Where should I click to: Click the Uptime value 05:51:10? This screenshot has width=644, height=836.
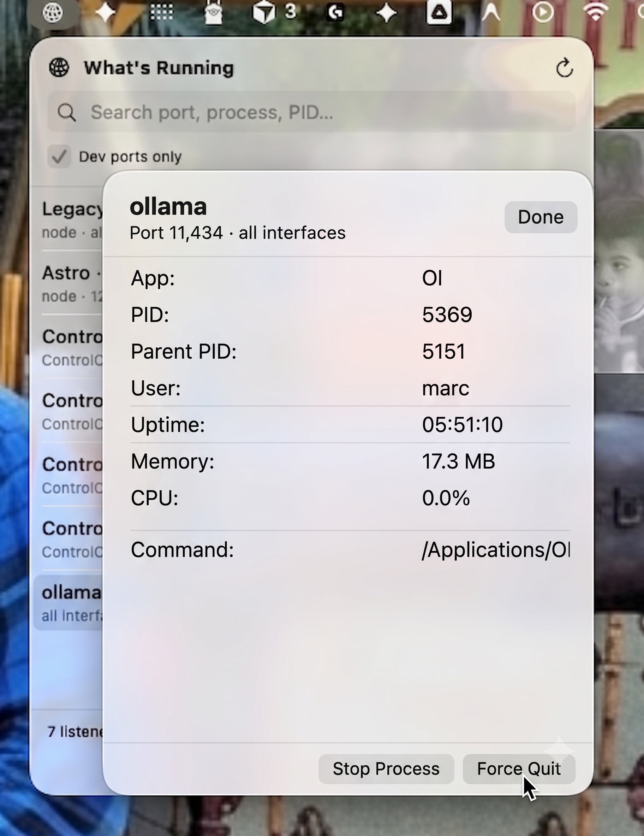[463, 424]
